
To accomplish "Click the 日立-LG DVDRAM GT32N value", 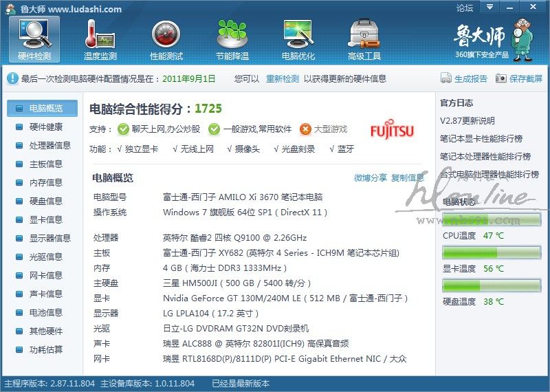I will coord(236,329).
